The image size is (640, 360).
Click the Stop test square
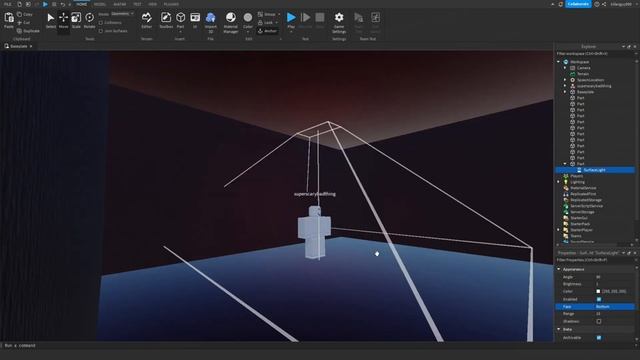320,17
